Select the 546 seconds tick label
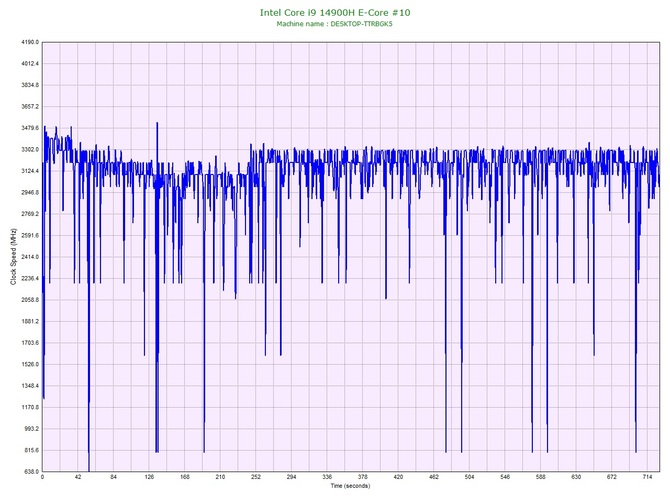The width and height of the screenshot is (670, 503). (505, 477)
